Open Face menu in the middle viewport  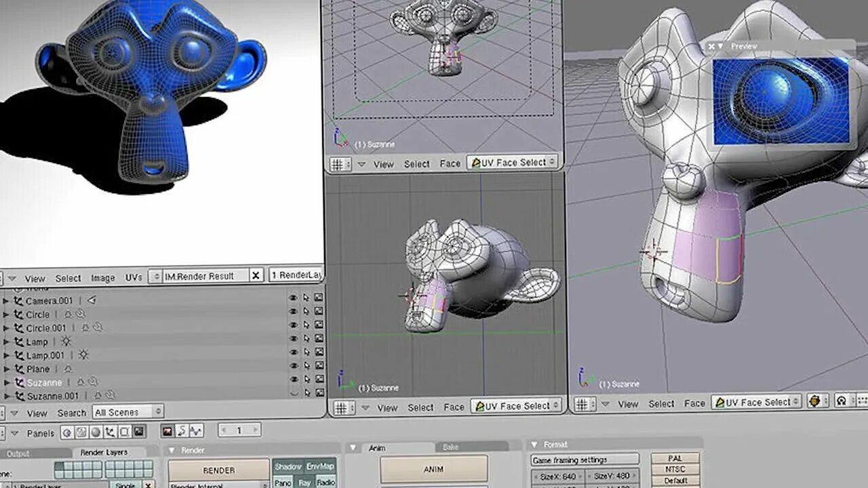click(x=454, y=407)
